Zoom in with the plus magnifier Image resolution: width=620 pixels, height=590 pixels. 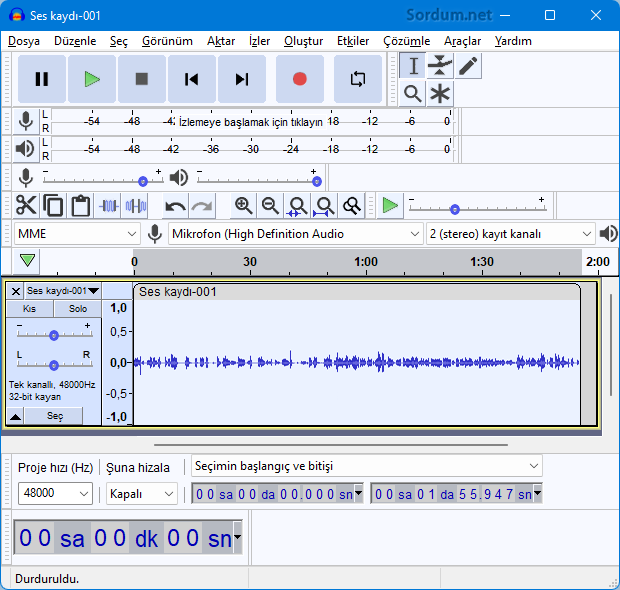pos(243,206)
